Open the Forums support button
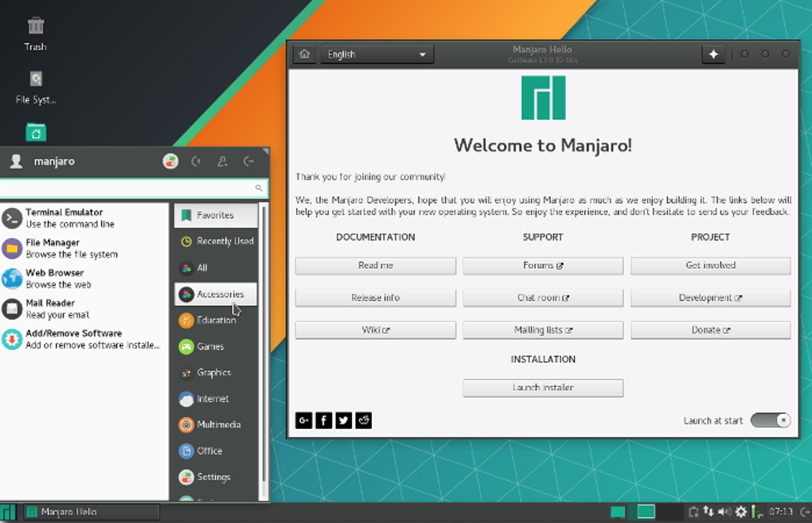 click(x=543, y=266)
